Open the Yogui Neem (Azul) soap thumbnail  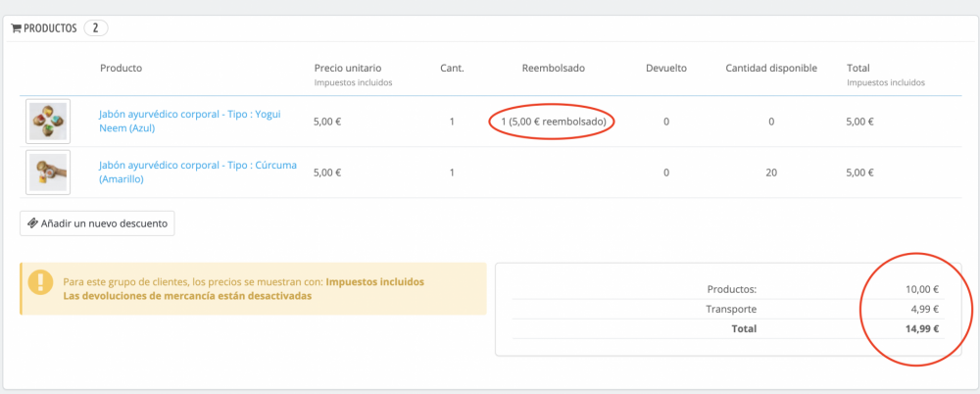coord(47,122)
